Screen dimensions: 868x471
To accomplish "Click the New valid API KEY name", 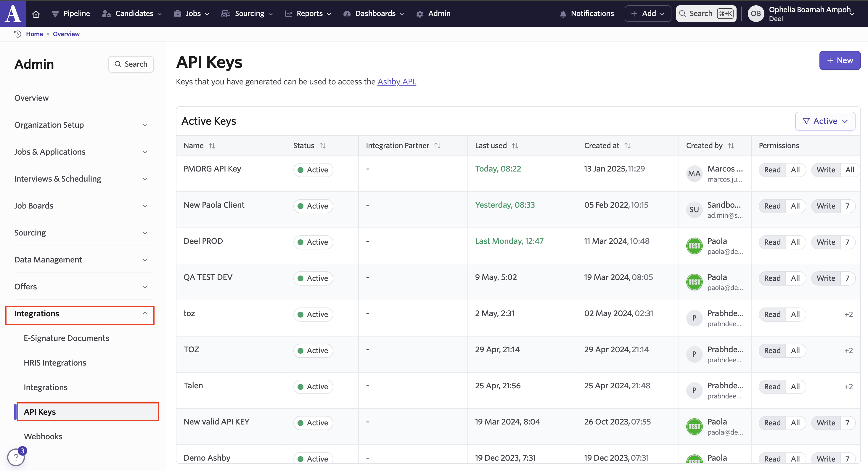I will 216,422.
